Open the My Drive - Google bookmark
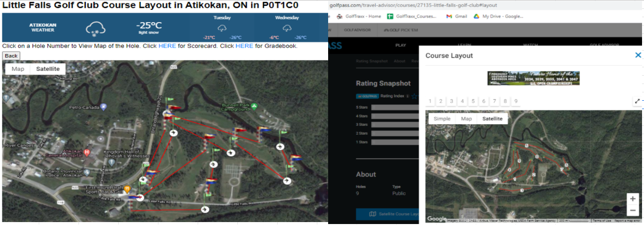This screenshot has height=226, width=644. pos(498,16)
